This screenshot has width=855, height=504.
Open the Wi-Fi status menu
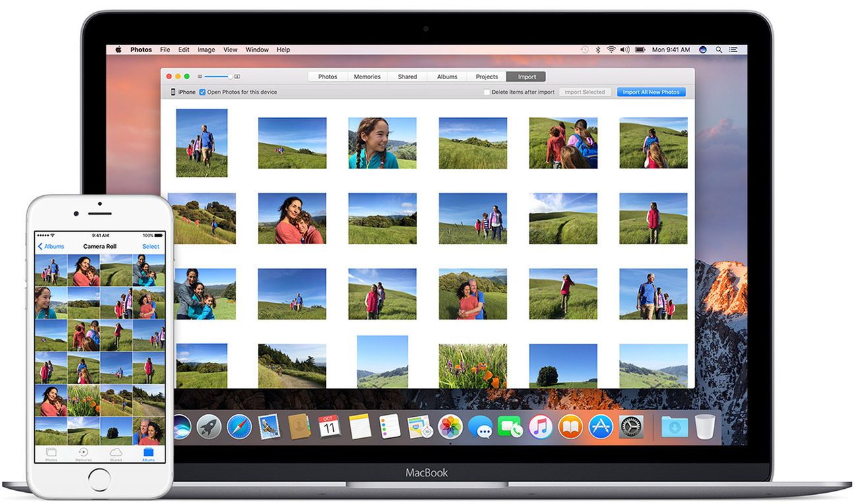click(x=611, y=49)
